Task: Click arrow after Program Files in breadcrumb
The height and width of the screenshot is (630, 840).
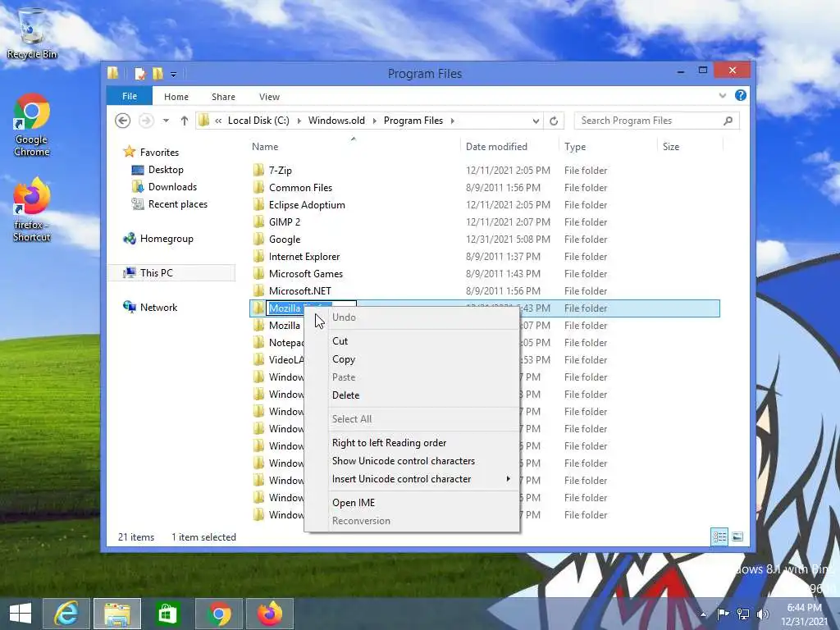Action: (453, 121)
